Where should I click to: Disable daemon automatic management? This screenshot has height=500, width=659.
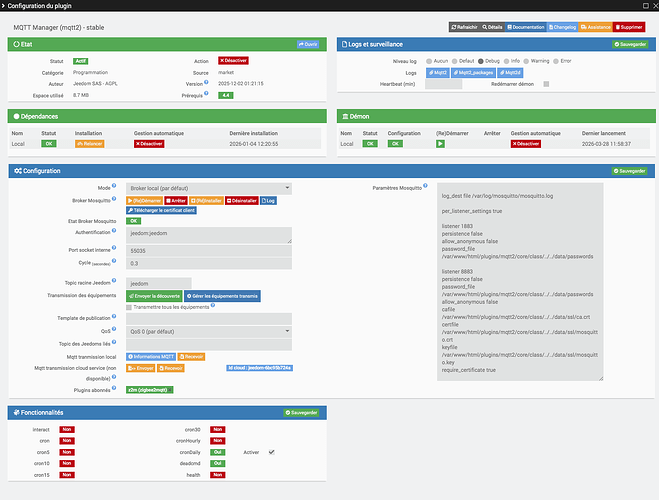tap(526, 144)
